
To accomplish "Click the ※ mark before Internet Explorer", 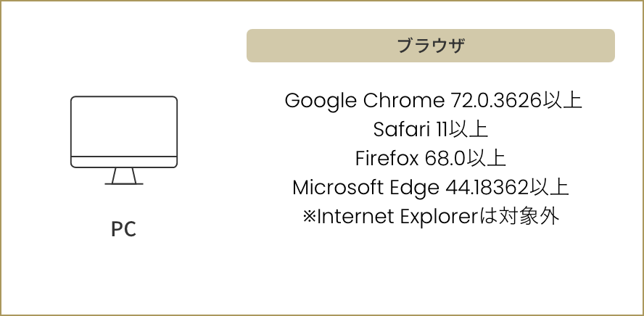I will click(309, 217).
